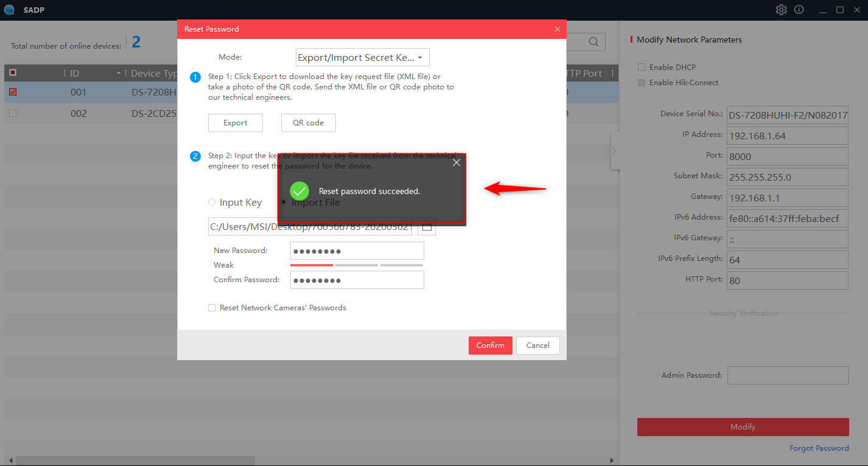Select device row 001
Viewport: 868px width, 466px height.
(91, 92)
